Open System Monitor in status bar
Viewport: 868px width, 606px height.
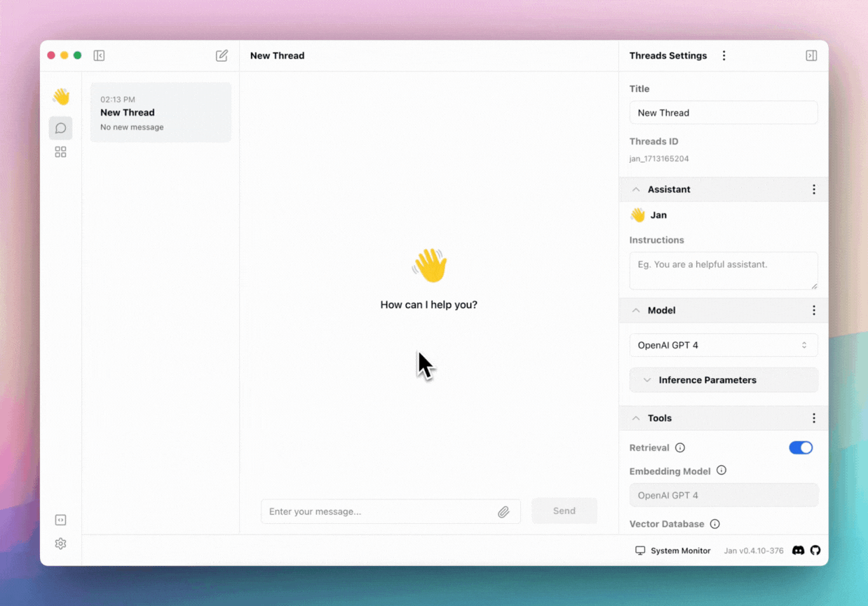coord(672,551)
